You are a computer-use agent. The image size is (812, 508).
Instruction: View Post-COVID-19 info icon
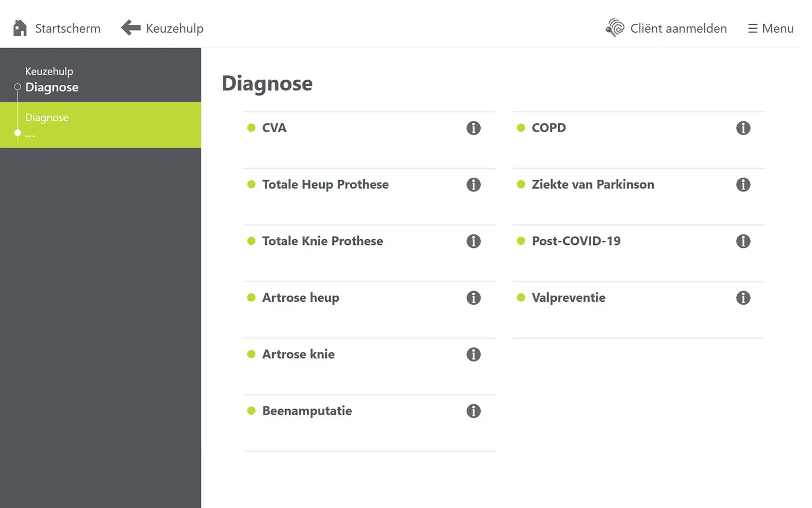(743, 241)
